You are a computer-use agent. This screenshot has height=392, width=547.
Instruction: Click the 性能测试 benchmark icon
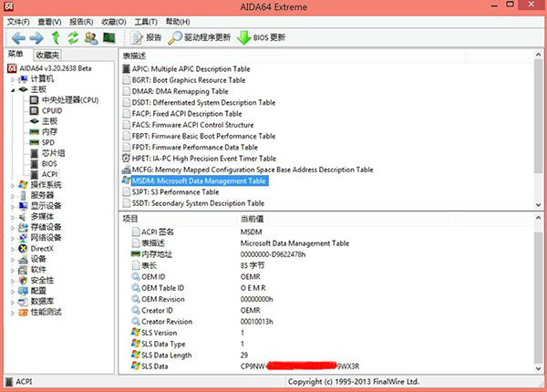23,312
